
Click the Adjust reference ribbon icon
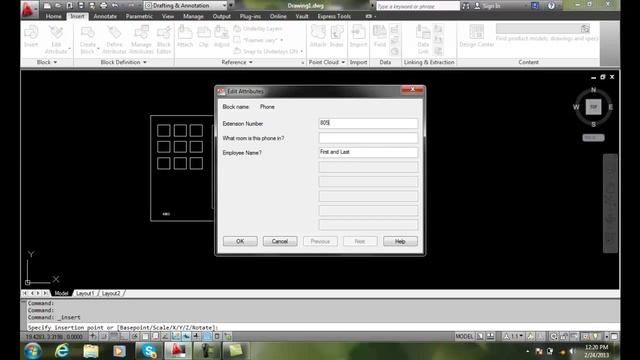(222, 36)
